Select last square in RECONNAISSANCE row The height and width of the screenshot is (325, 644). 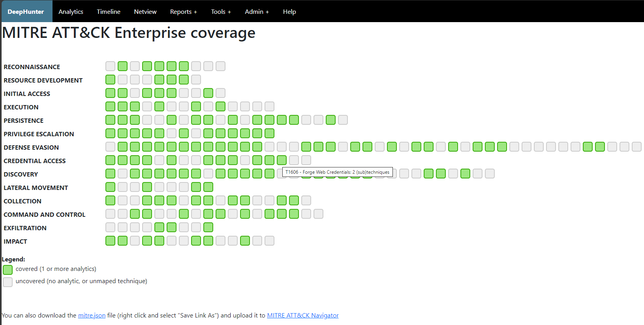(221, 66)
